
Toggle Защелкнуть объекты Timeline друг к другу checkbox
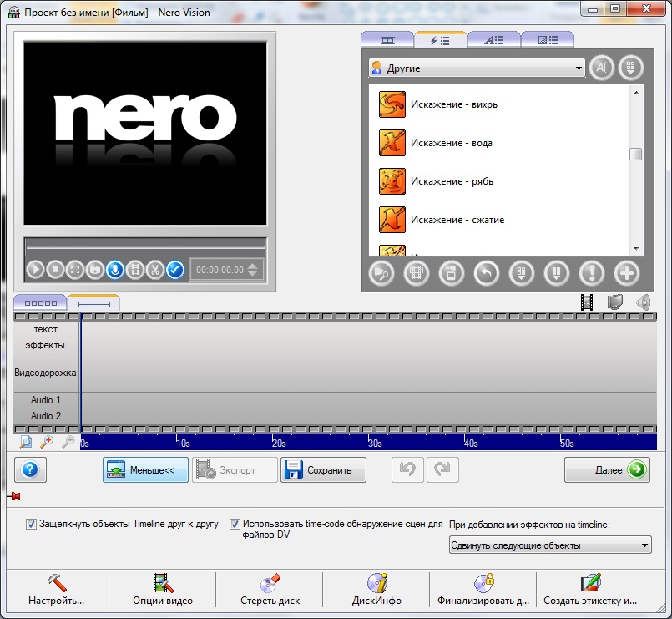pos(31,525)
